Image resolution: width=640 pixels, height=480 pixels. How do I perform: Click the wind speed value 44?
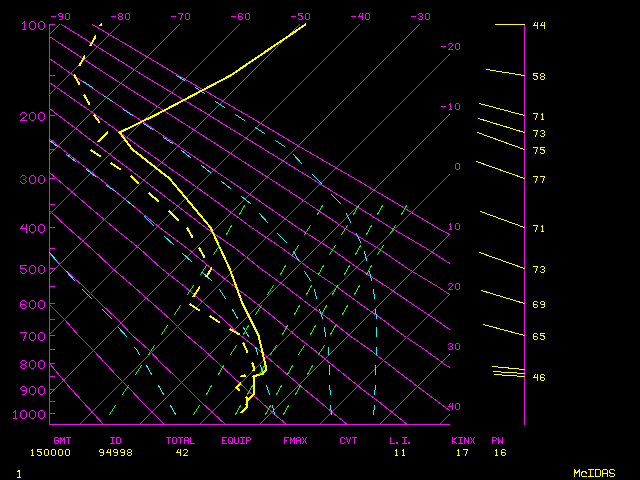[x=539, y=25]
